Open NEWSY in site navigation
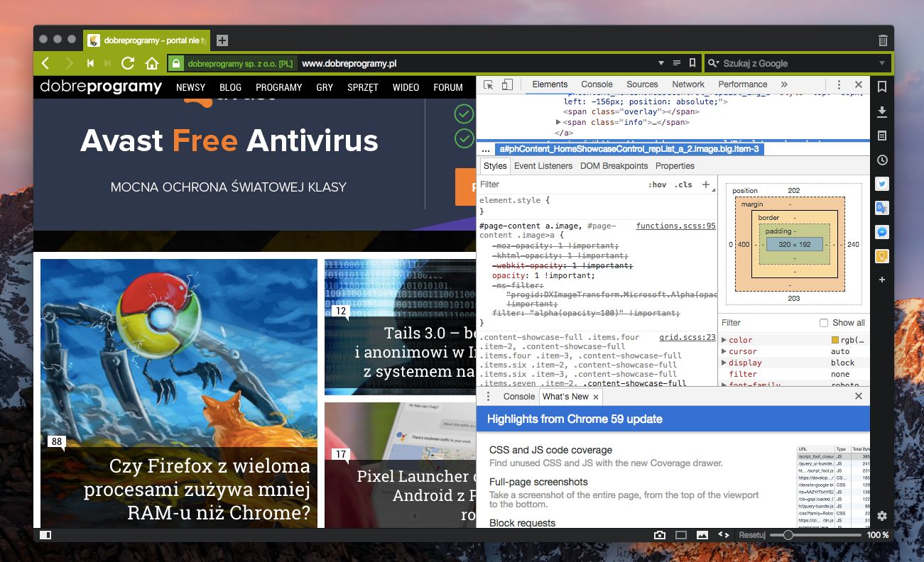 190,87
